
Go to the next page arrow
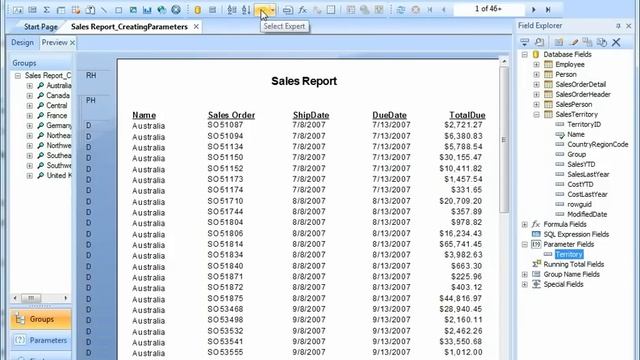pyautogui.click(x=533, y=9)
